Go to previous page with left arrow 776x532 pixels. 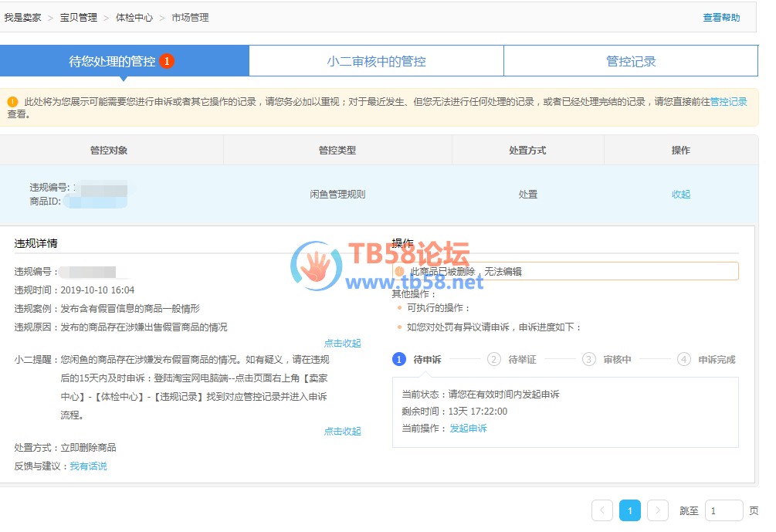point(602,510)
